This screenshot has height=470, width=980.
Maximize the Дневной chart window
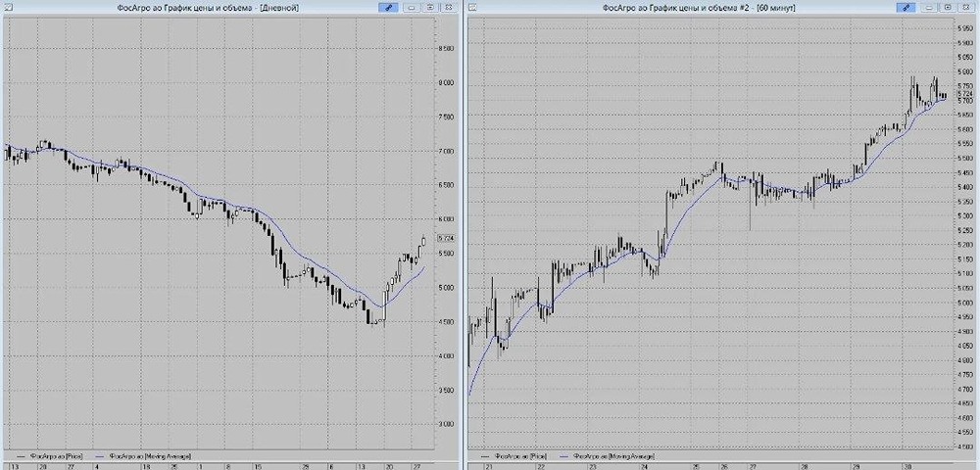(430, 8)
